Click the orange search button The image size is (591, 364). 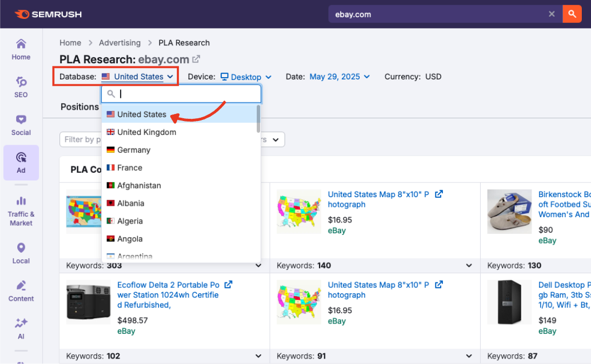point(572,14)
